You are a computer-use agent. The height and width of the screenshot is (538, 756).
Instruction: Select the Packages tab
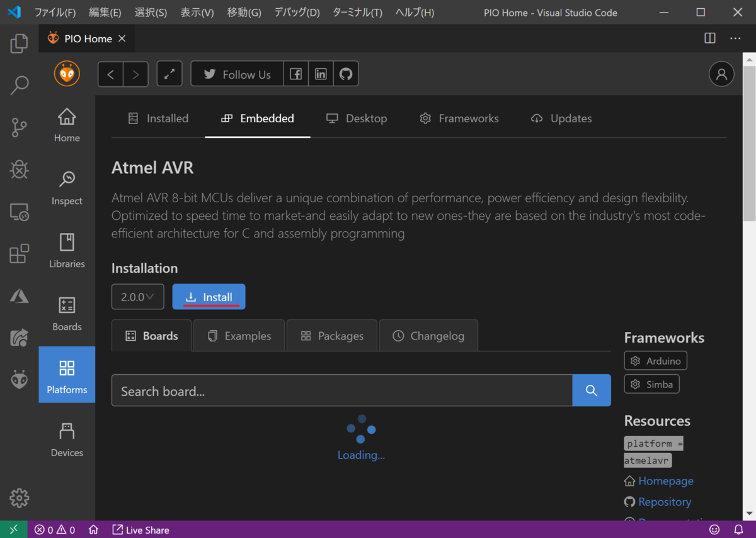click(332, 336)
